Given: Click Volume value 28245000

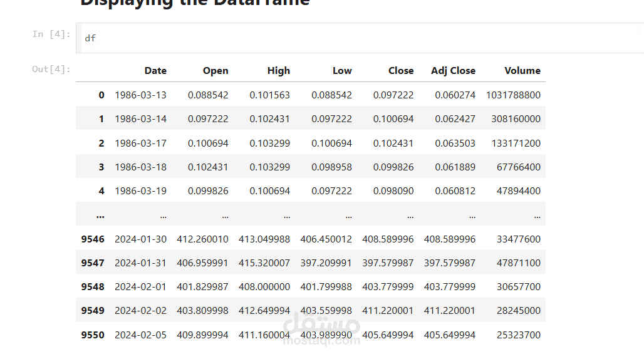Looking at the screenshot, I should pos(518,311).
